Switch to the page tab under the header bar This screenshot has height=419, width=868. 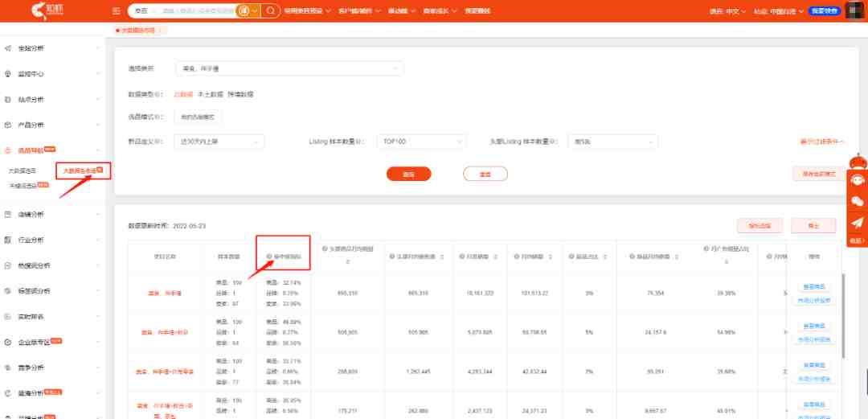coord(138,31)
